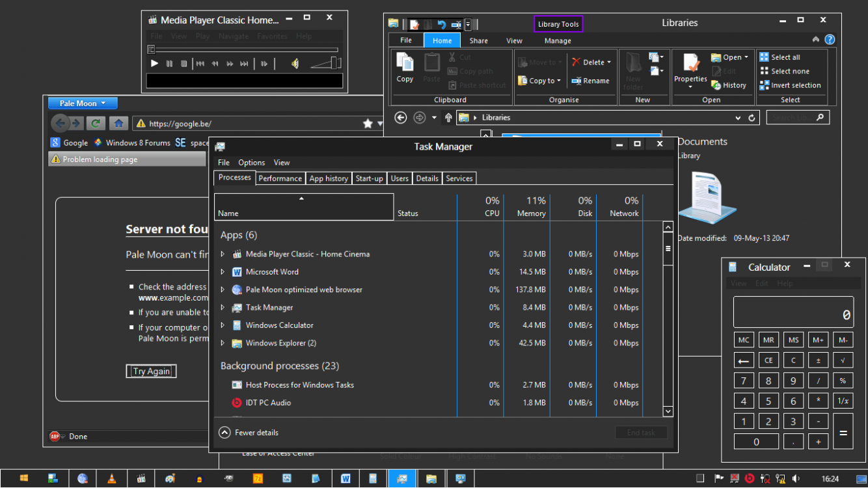Viewport: 868px width, 488px height.
Task: Switch to the View ribbon tab in Explorer
Action: [514, 40]
